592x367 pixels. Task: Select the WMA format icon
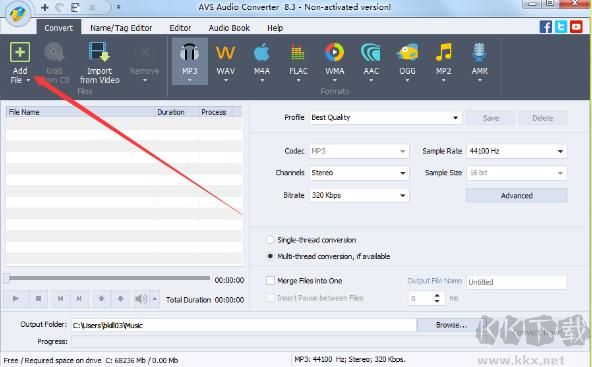(335, 52)
